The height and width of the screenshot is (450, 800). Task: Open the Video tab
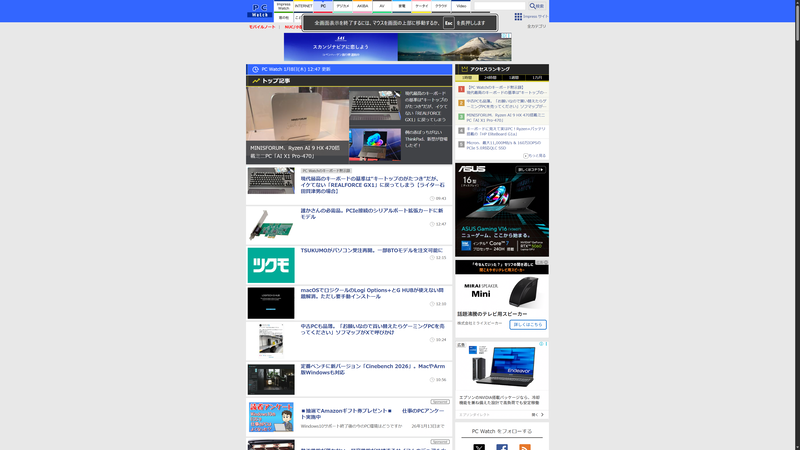point(461,6)
